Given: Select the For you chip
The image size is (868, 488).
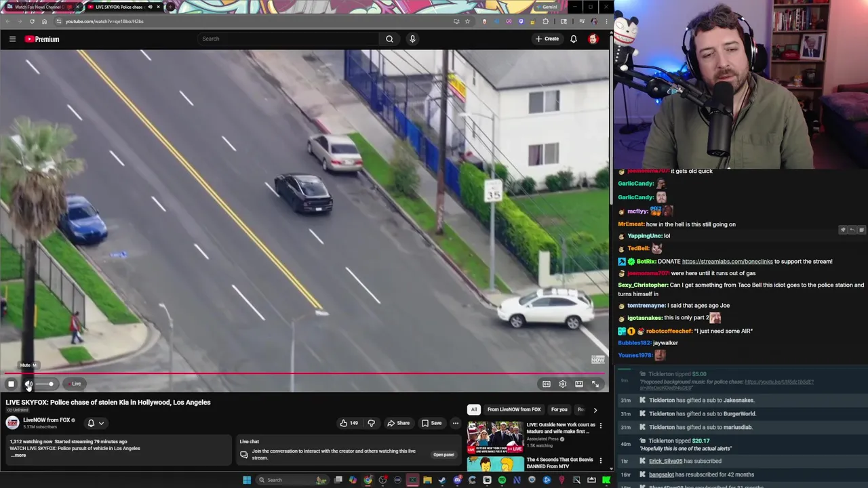Looking at the screenshot, I should click(x=559, y=409).
